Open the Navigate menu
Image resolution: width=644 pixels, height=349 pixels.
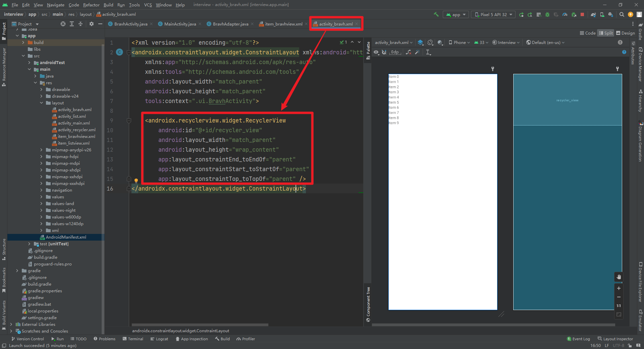point(55,5)
